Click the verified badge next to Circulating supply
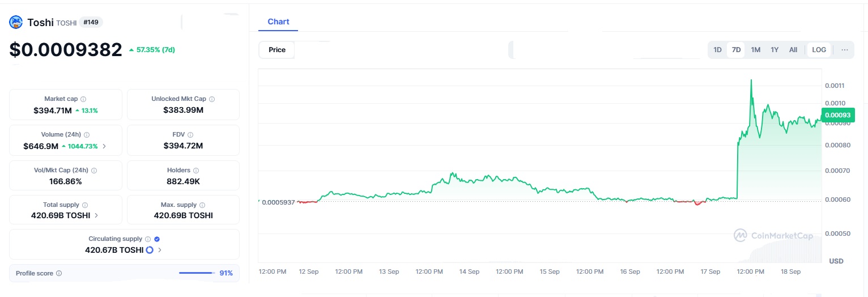 pyautogui.click(x=157, y=239)
